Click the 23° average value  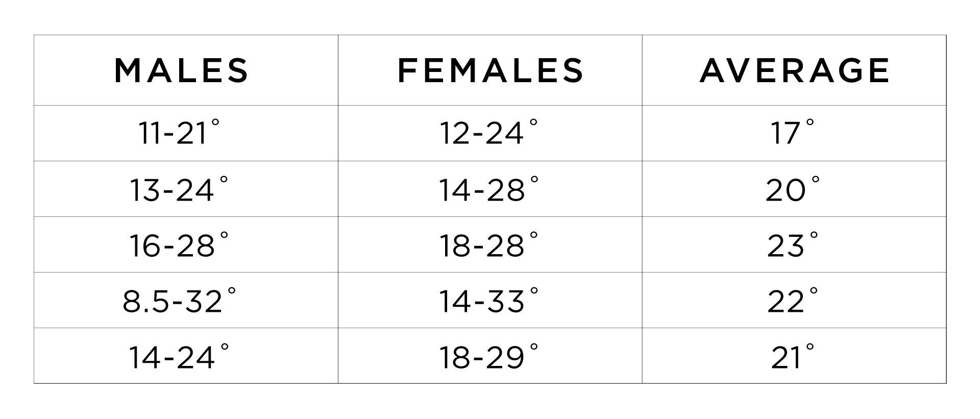pyautogui.click(x=792, y=244)
